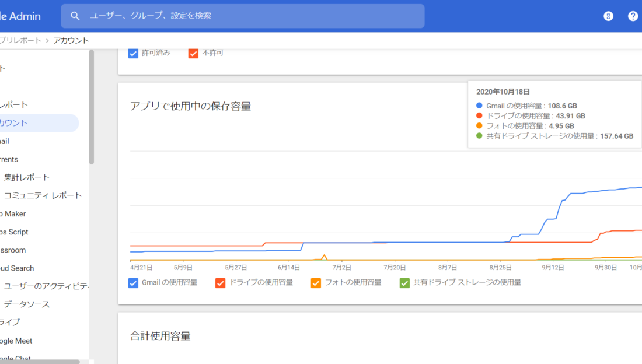Viewport: 642px width, 364px height.
Task: Toggle the 不許可 checkbox
Action: (x=194, y=53)
